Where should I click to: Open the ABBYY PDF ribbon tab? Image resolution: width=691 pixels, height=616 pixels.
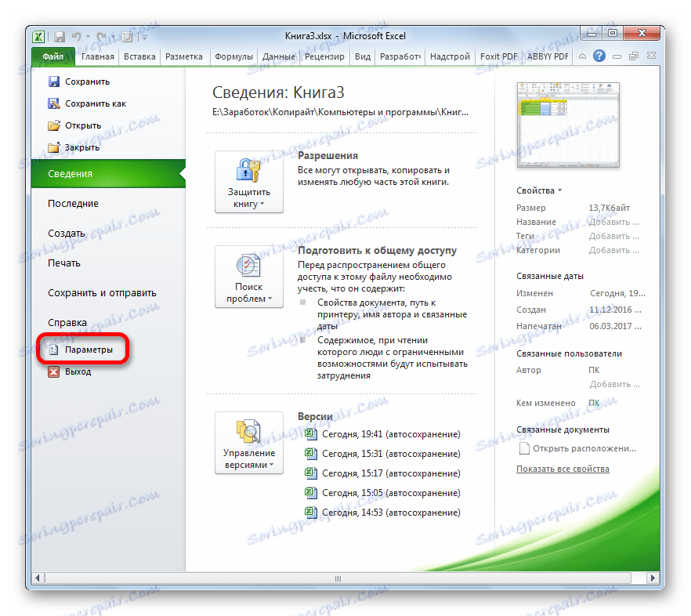548,56
